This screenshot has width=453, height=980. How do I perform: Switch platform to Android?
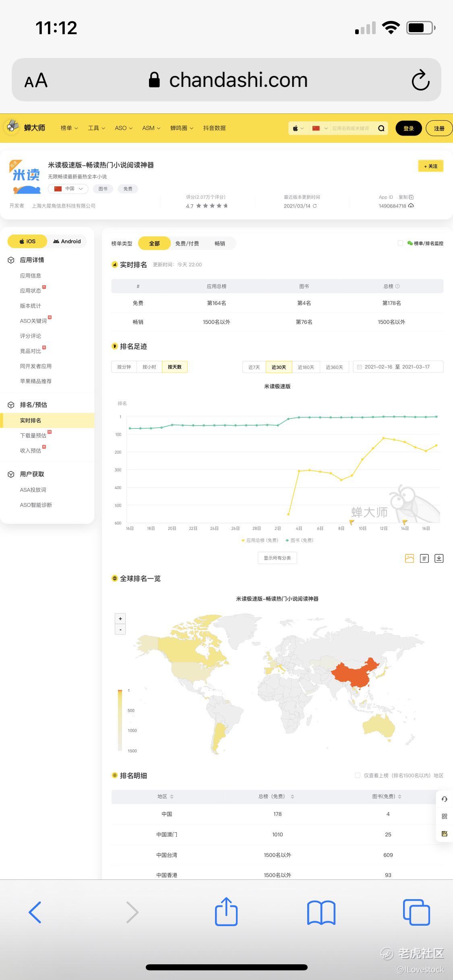pyautogui.click(x=67, y=241)
